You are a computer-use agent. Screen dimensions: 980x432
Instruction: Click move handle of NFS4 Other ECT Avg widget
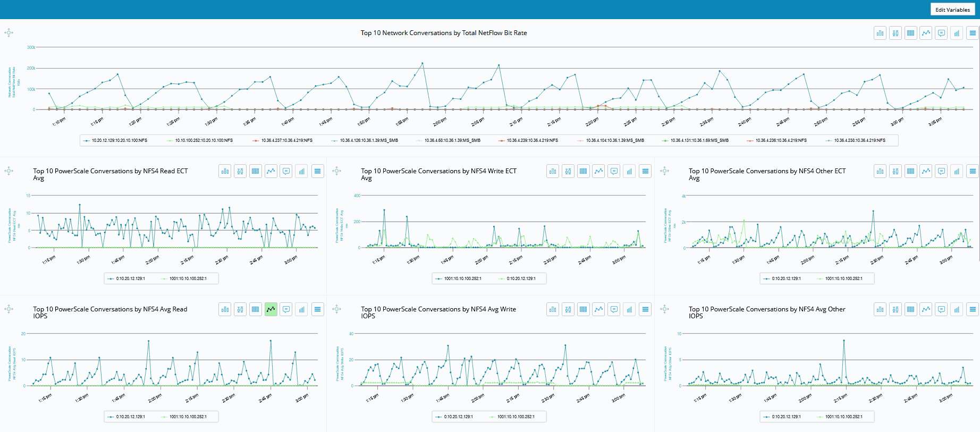[664, 171]
